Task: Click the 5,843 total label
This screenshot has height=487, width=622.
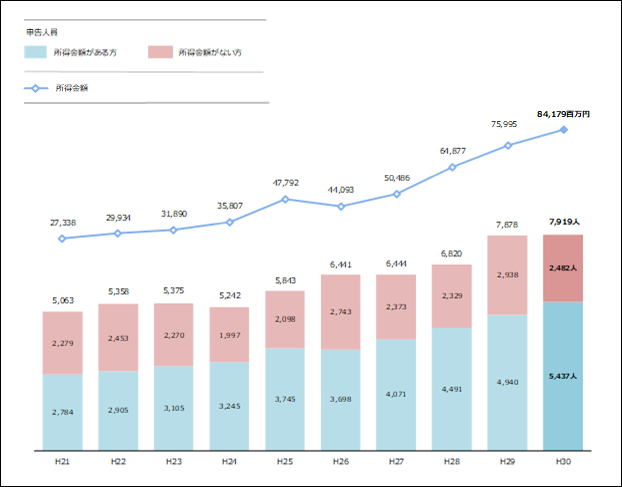Action: coord(285,280)
